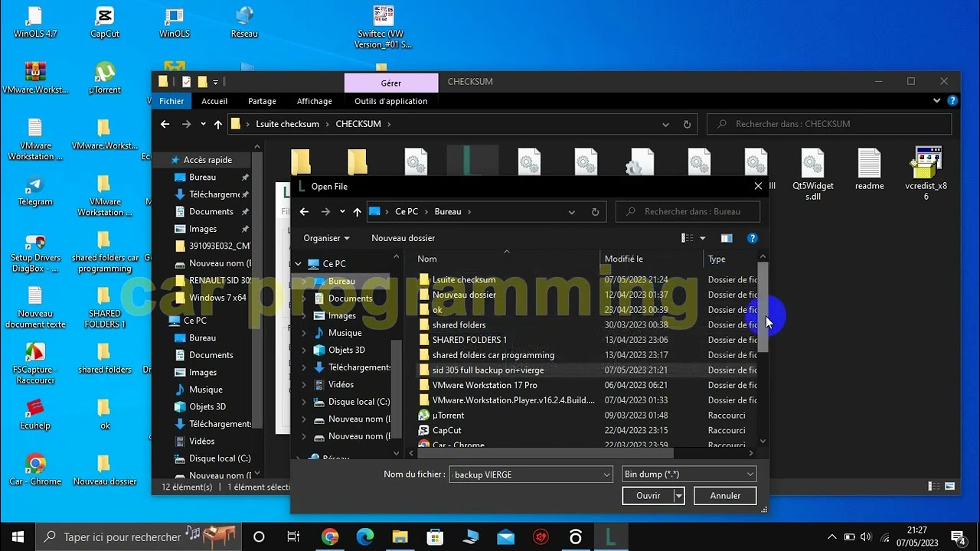Open Partage ribbon tab
The image size is (980, 551).
[262, 101]
